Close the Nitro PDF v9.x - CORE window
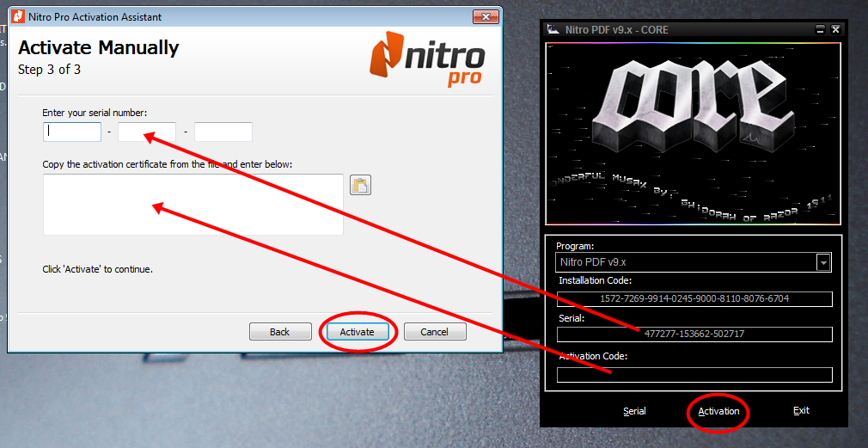 835,29
